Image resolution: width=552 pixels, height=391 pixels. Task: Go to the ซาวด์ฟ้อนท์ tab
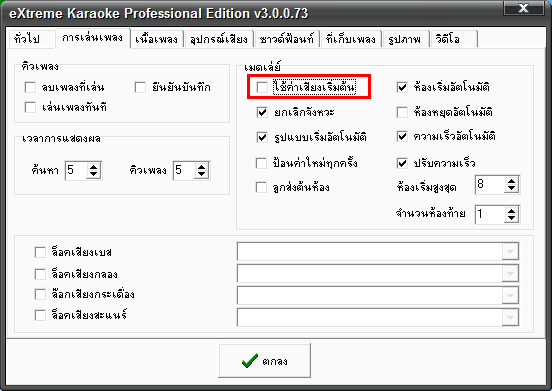(x=287, y=38)
